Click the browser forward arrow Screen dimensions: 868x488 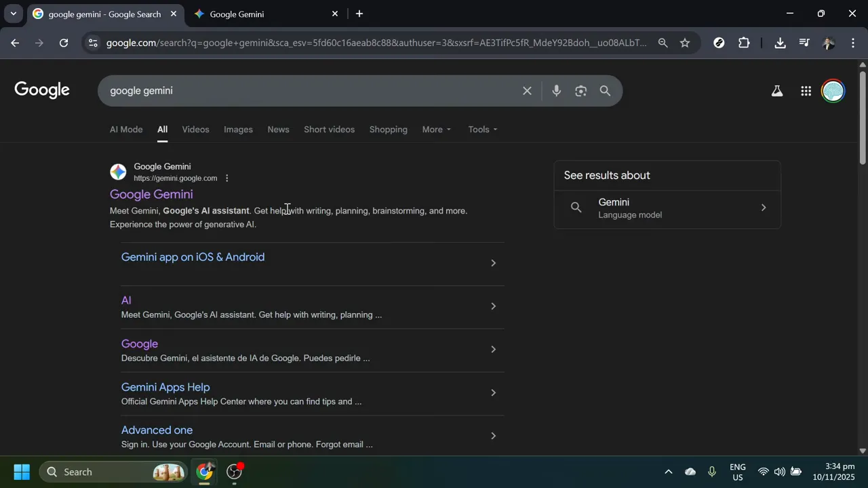pos(39,43)
